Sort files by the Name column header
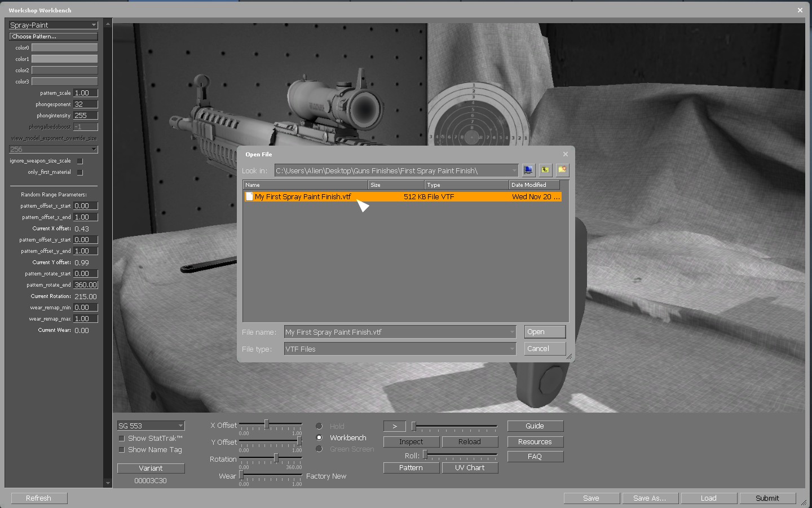 click(x=306, y=185)
